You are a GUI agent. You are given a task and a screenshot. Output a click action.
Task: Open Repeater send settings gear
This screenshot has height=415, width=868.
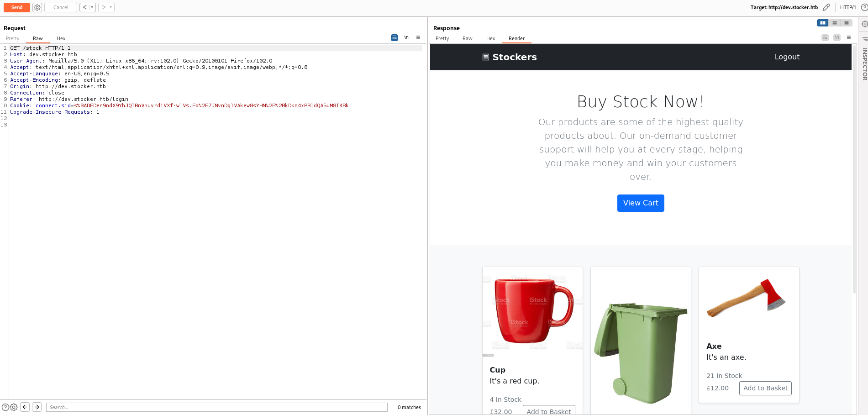[x=37, y=7]
